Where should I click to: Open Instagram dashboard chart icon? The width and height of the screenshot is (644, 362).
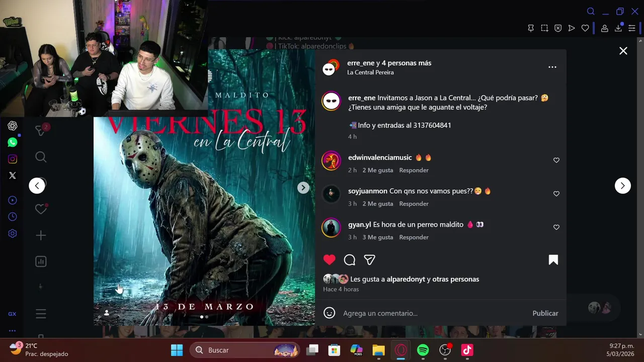(41, 261)
